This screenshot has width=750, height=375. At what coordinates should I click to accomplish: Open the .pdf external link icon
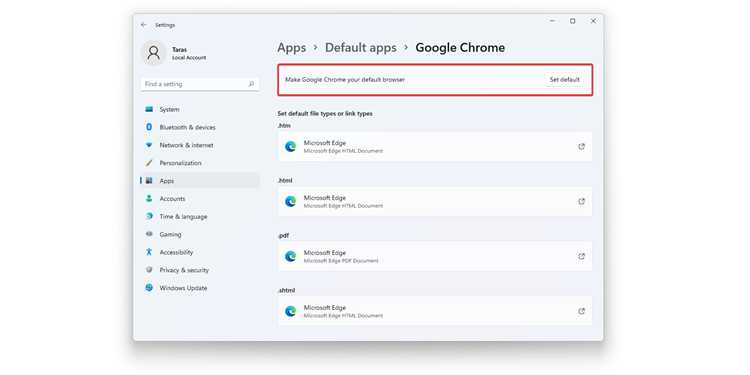pos(582,256)
